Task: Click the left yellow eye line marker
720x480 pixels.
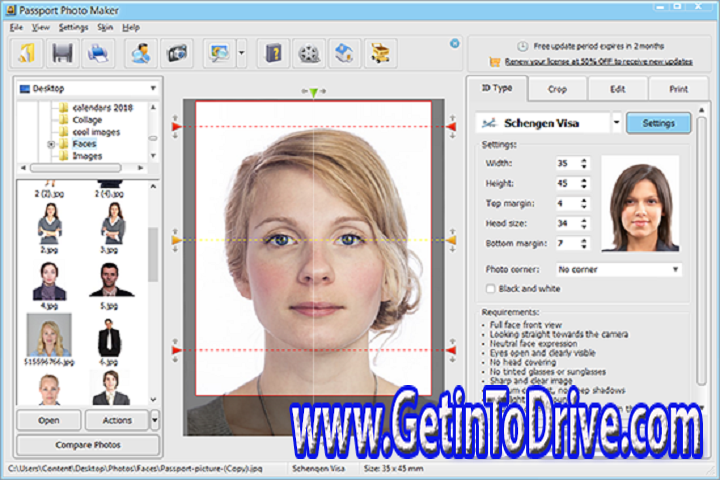Action: 177,240
